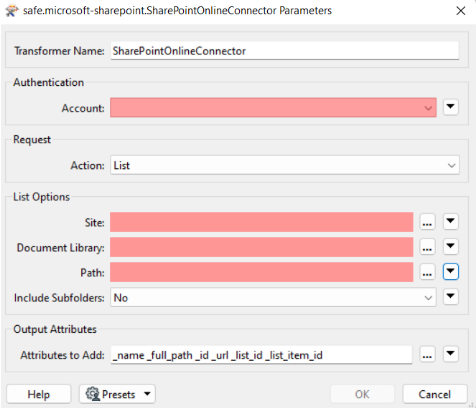Image resolution: width=476 pixels, height=410 pixels.
Task: Open the Presets menu button
Action: tap(117, 394)
